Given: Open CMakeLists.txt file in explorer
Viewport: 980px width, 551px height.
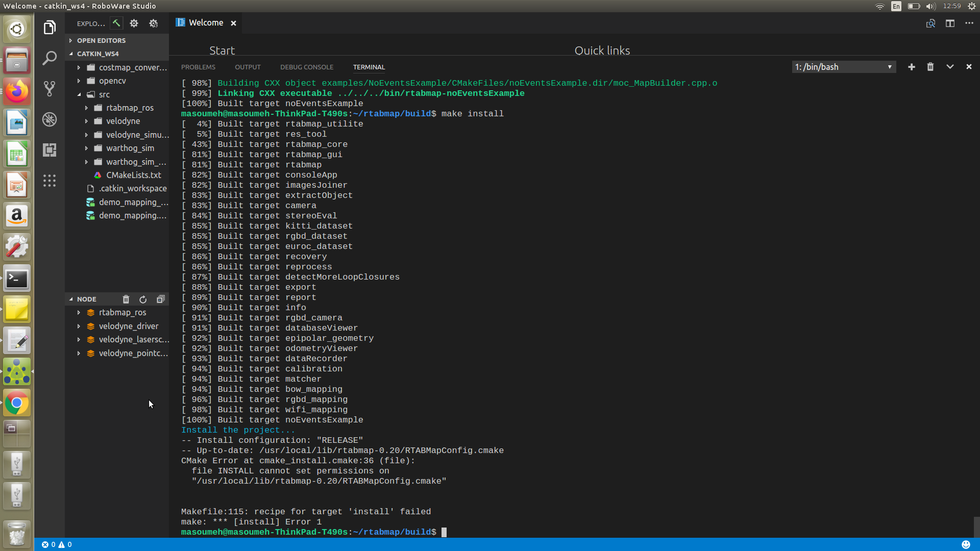Looking at the screenshot, I should click(x=133, y=175).
